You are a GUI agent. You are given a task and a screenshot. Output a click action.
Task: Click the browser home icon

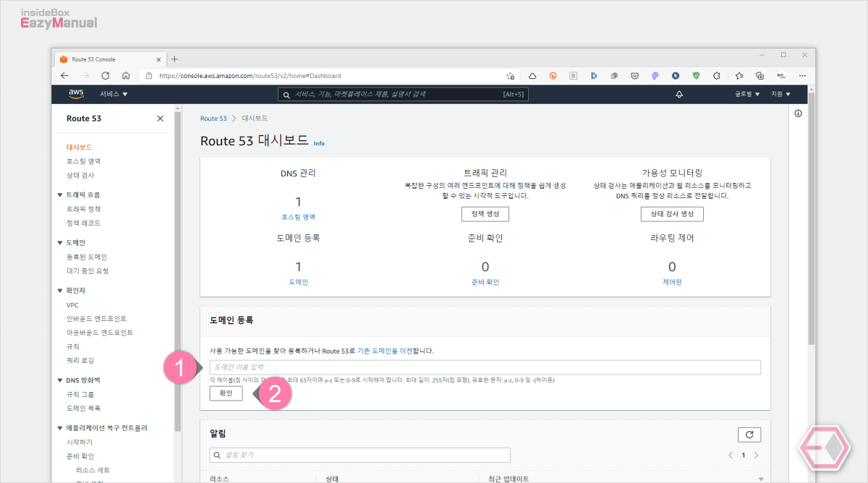coord(126,75)
